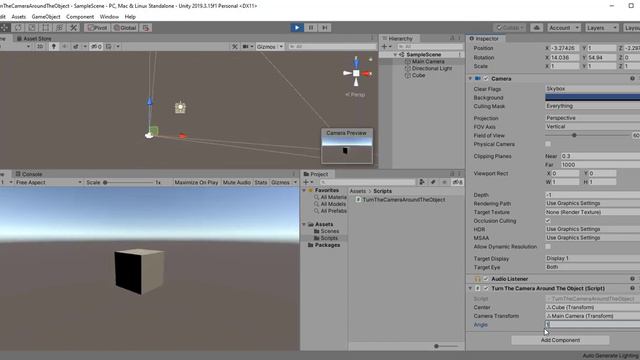Open the Component menu
The image size is (640, 360).
[80, 17]
